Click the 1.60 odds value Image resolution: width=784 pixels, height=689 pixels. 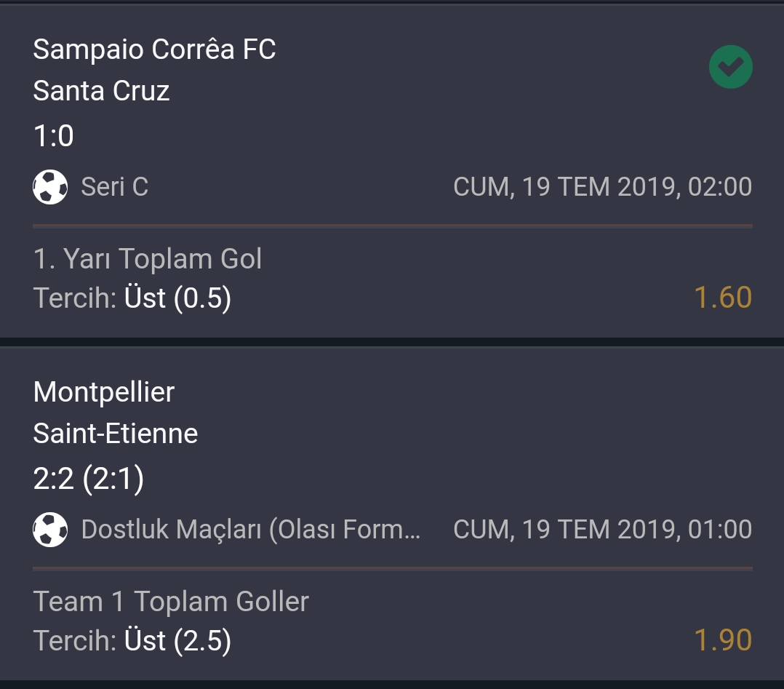[723, 298]
